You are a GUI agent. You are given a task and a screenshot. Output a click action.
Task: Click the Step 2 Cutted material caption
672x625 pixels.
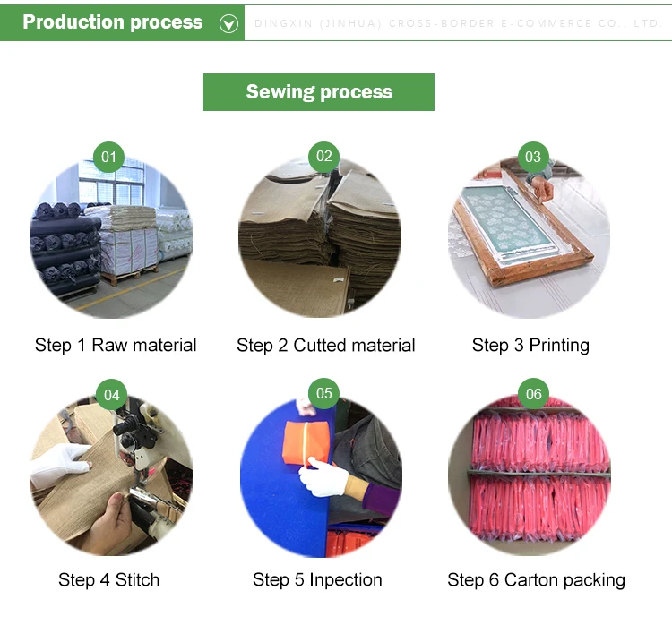326,346
